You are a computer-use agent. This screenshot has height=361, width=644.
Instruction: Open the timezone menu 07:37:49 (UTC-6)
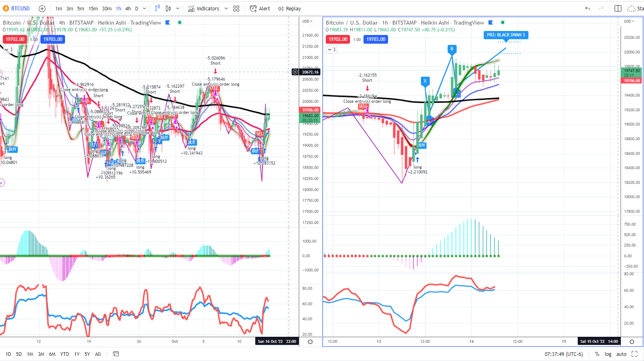pos(564,354)
